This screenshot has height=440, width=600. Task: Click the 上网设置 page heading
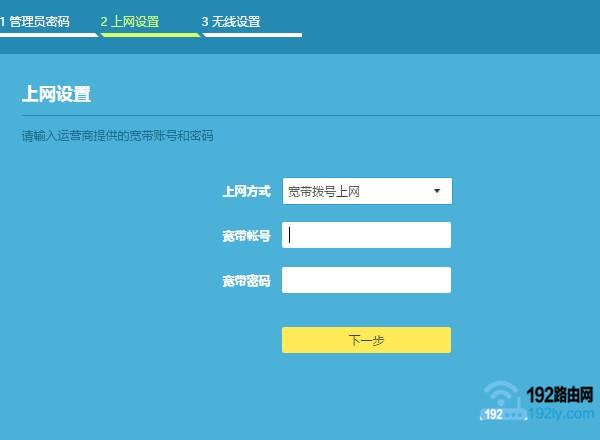point(56,95)
